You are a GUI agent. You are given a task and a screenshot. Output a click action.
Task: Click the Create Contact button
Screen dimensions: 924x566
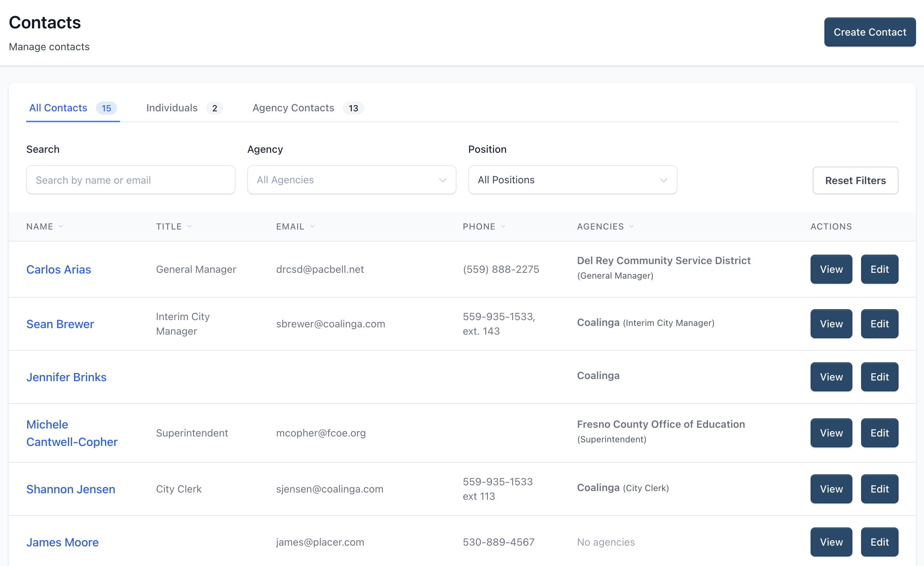(x=869, y=32)
